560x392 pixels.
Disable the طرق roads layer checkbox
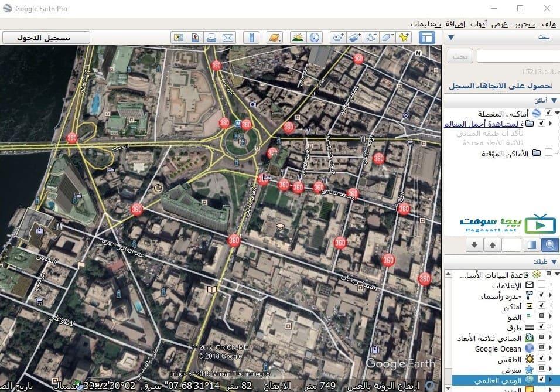click(541, 326)
